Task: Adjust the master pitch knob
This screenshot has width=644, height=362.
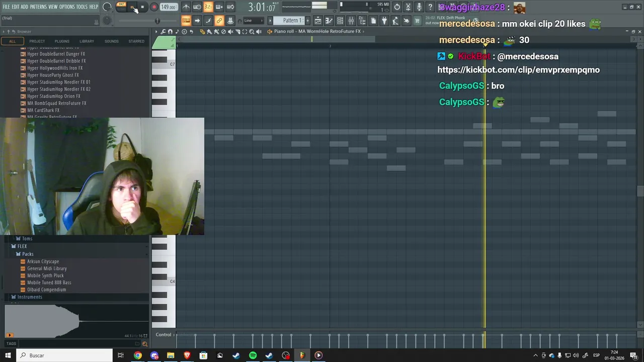Action: point(107,21)
